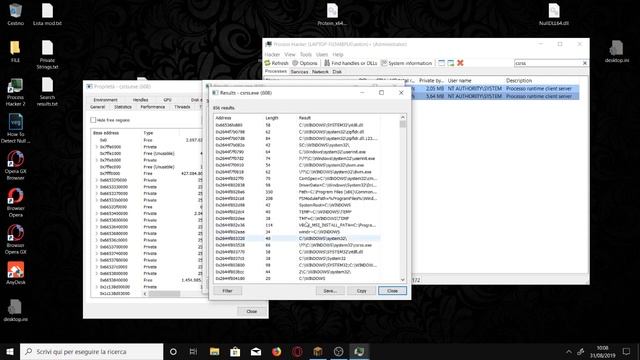Viewport: 640px width, 360px height.
Task: Select the Browser Opera desktop shortcut
Action: (16, 202)
